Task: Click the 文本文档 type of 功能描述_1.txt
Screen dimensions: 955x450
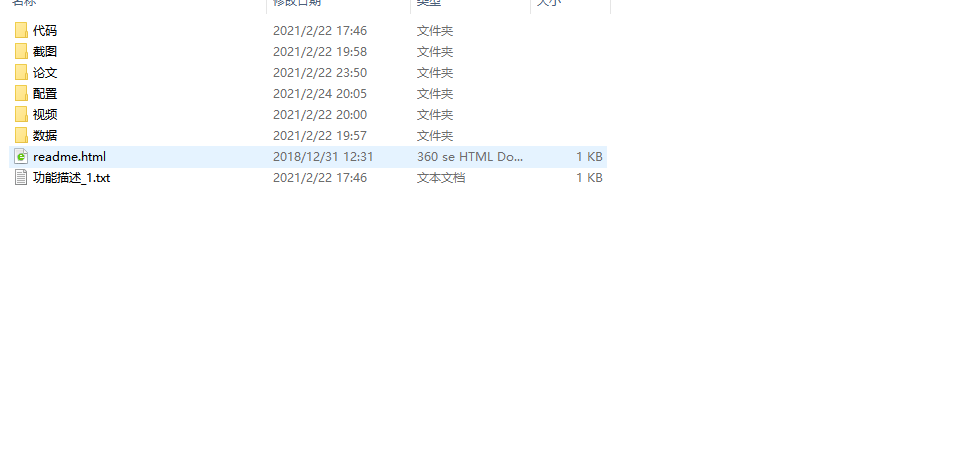Action: pos(441,178)
